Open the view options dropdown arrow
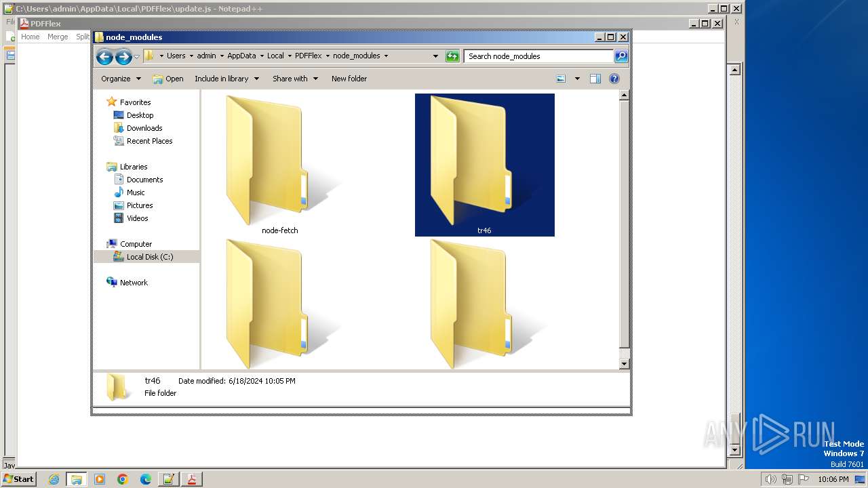The height and width of the screenshot is (488, 868). [577, 79]
